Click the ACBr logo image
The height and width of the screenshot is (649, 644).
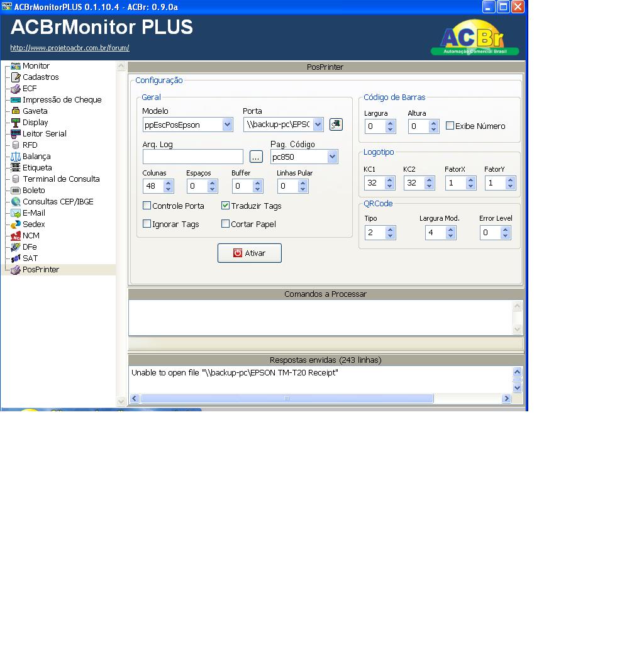[x=475, y=38]
